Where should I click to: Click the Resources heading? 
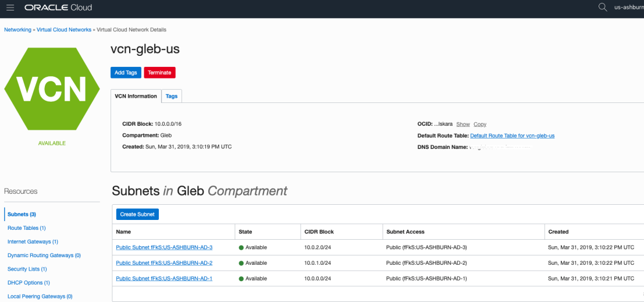click(x=20, y=191)
